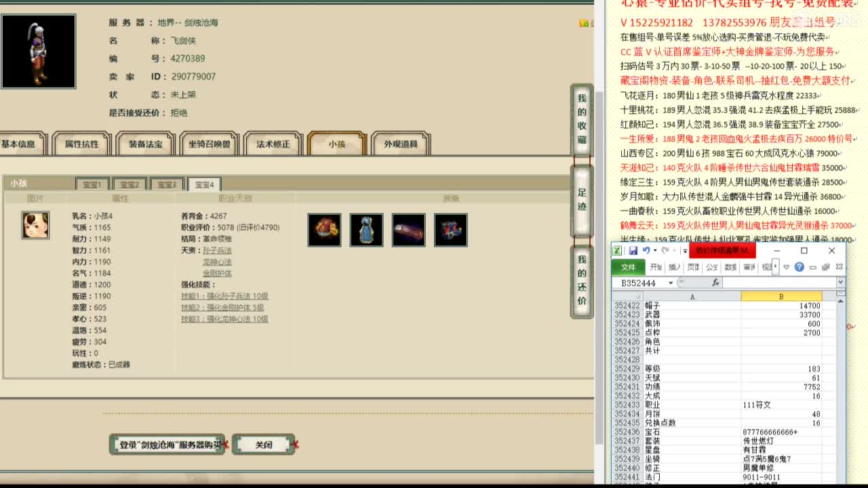Open Excel Help via question mark icon

[x=799, y=266]
